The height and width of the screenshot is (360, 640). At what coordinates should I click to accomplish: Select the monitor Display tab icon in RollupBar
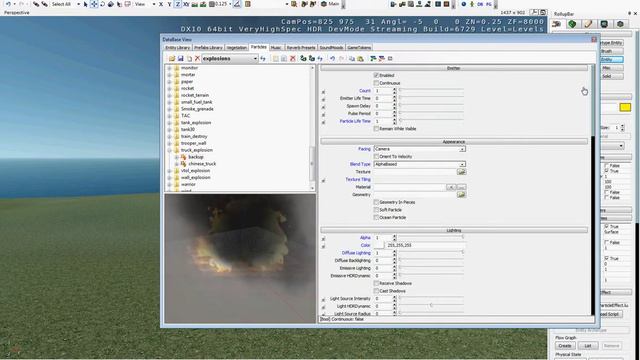(x=604, y=24)
